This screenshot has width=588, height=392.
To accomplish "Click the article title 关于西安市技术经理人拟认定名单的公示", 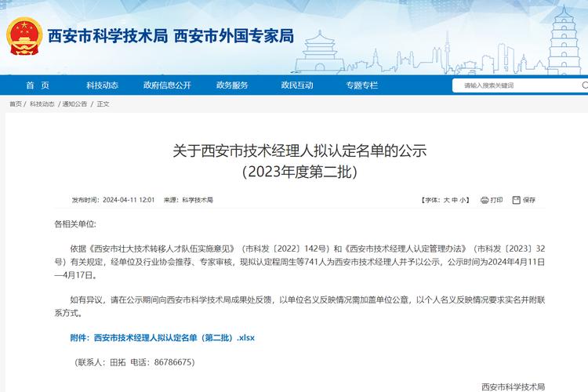I will 299,151.
